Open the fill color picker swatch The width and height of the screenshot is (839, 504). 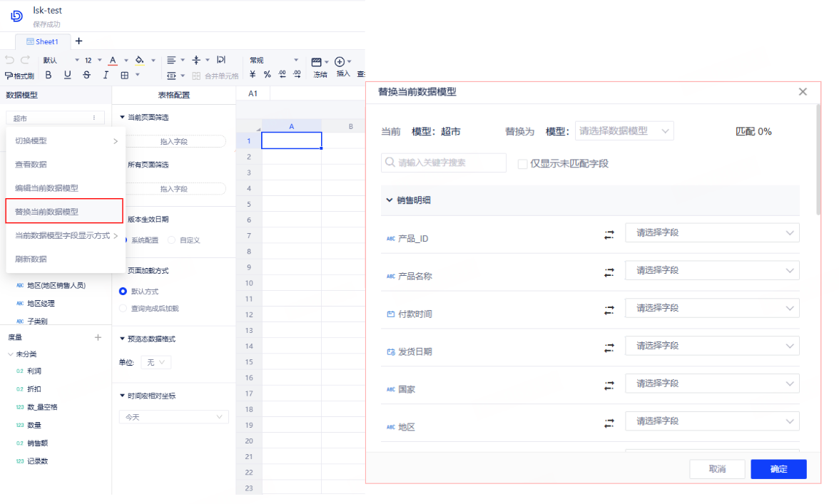140,61
